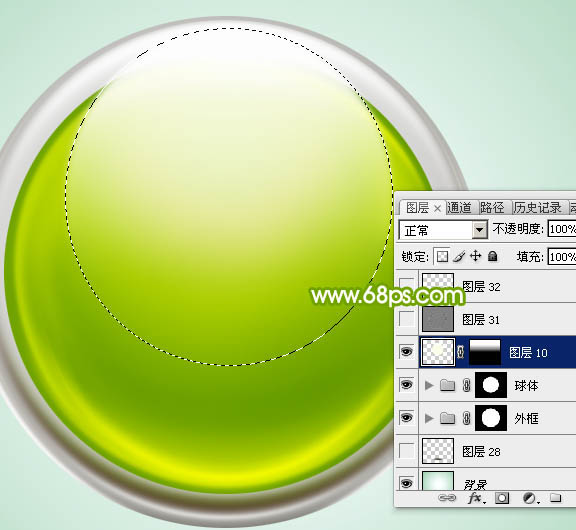Create a new group folder icon
Screen dimensions: 576x530
tap(555, 498)
